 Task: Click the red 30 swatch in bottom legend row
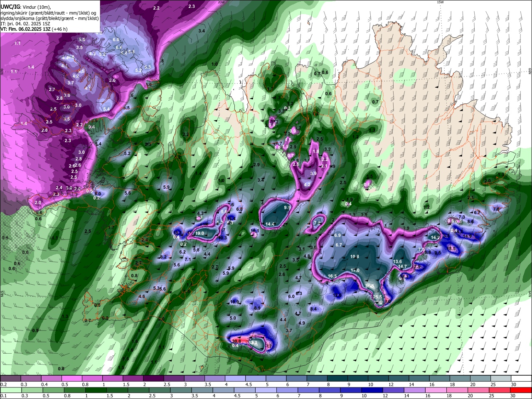(x=521, y=391)
